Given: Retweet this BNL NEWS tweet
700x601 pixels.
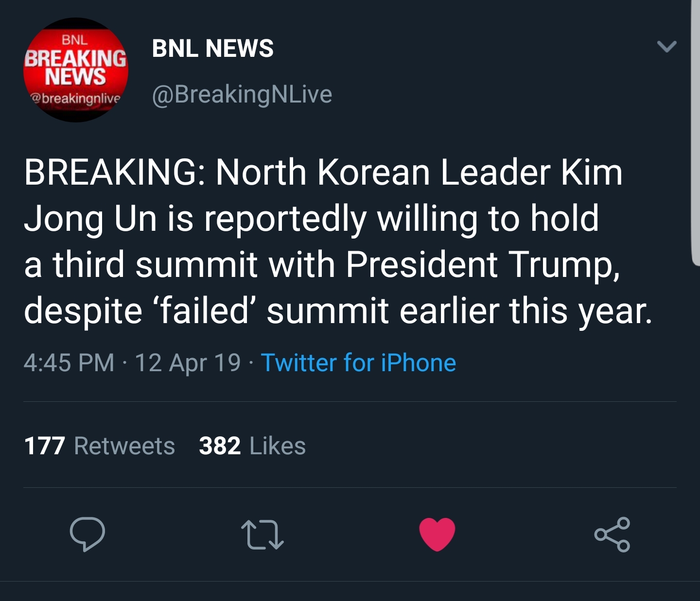Looking at the screenshot, I should pos(262,534).
